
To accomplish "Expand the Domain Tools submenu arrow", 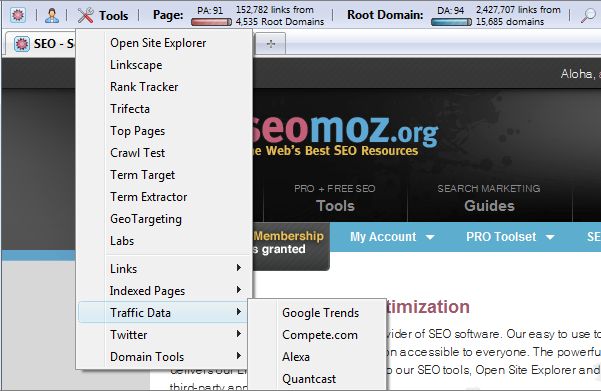I will click(x=239, y=356).
